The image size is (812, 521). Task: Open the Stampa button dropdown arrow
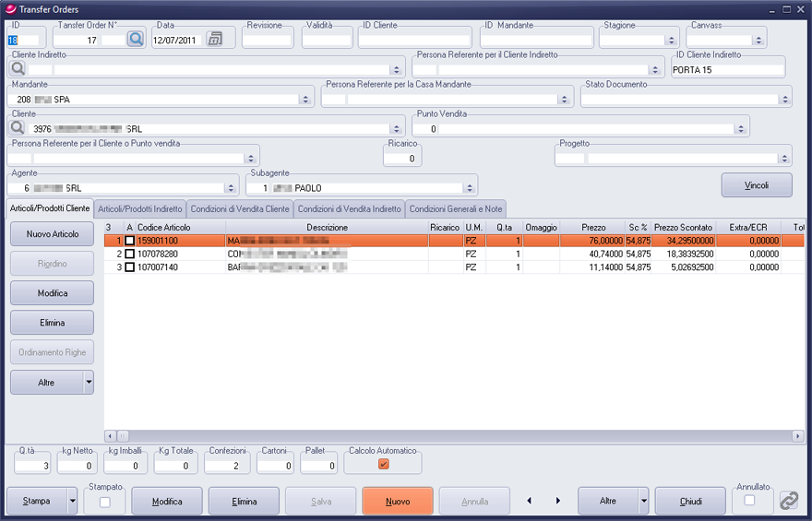pos(72,501)
